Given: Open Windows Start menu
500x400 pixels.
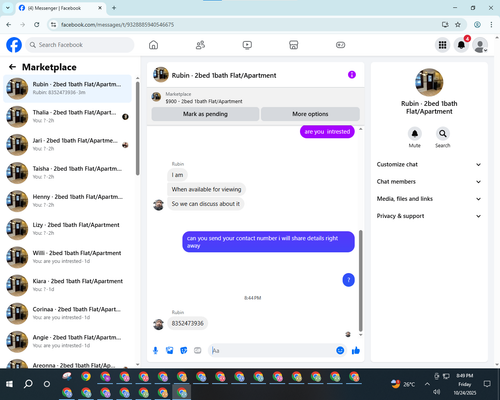Looking at the screenshot, I should click(x=9, y=384).
